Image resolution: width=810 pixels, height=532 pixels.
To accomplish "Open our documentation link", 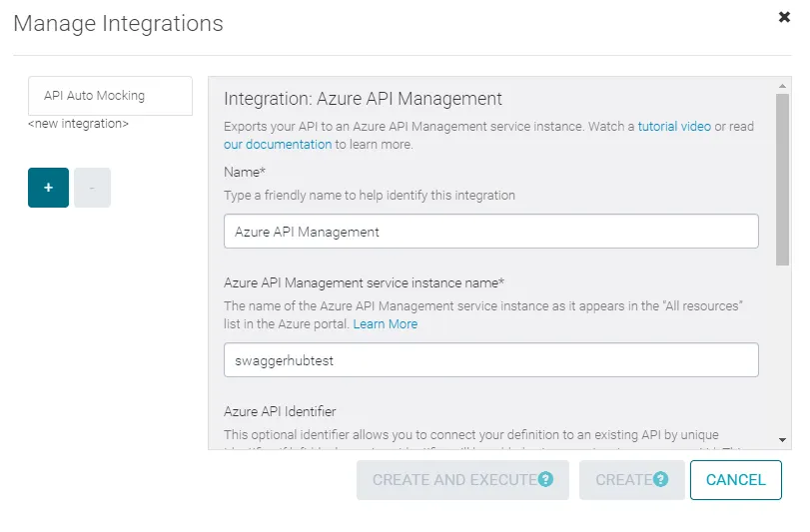I will [x=278, y=145].
